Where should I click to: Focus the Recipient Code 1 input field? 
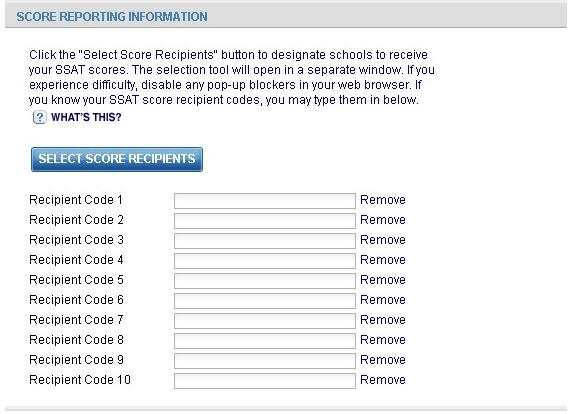point(265,201)
